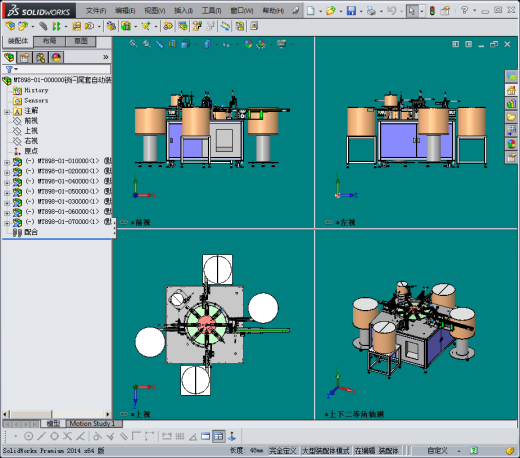
Task: Switch to the 草图 tab
Action: tap(81, 41)
